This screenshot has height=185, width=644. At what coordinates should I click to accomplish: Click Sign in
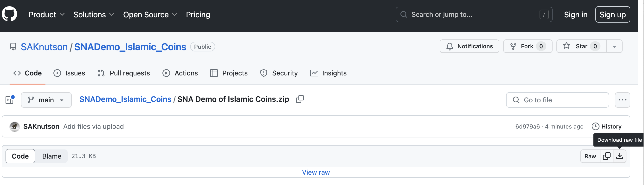(575, 14)
